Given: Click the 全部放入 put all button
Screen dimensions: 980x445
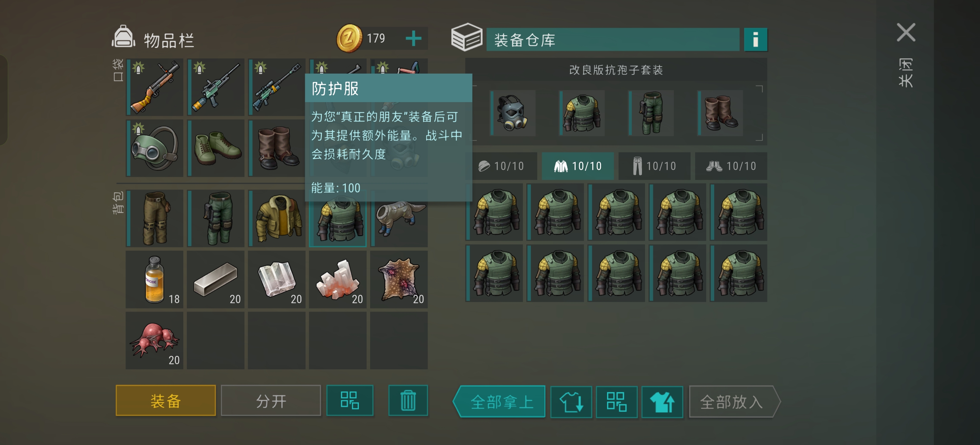Looking at the screenshot, I should tap(734, 402).
